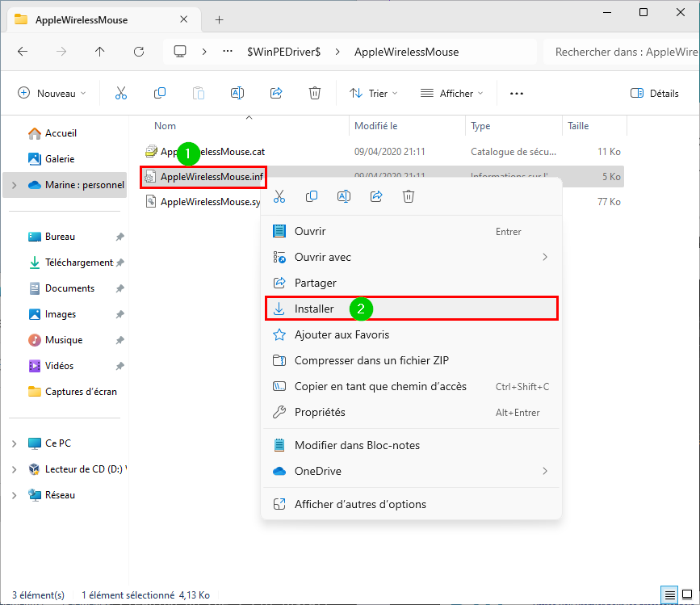This screenshot has height=605, width=700.
Task: Go back with the left arrow
Action: pos(23,52)
